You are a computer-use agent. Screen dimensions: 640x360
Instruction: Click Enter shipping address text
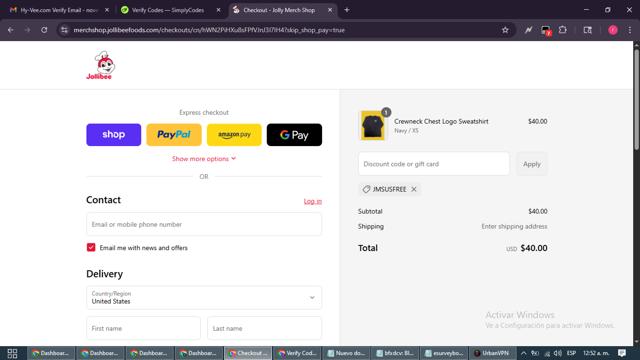(514, 226)
